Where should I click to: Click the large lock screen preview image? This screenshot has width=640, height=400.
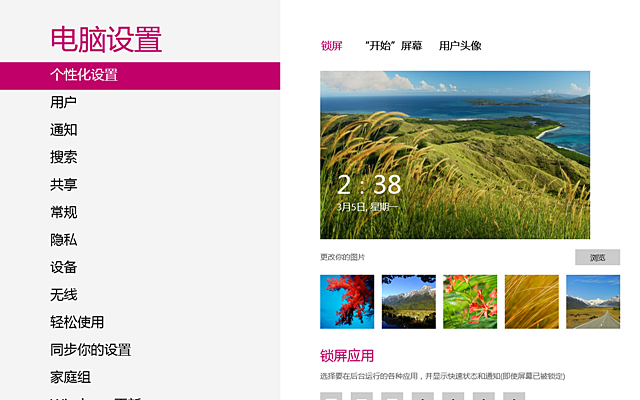(x=455, y=155)
